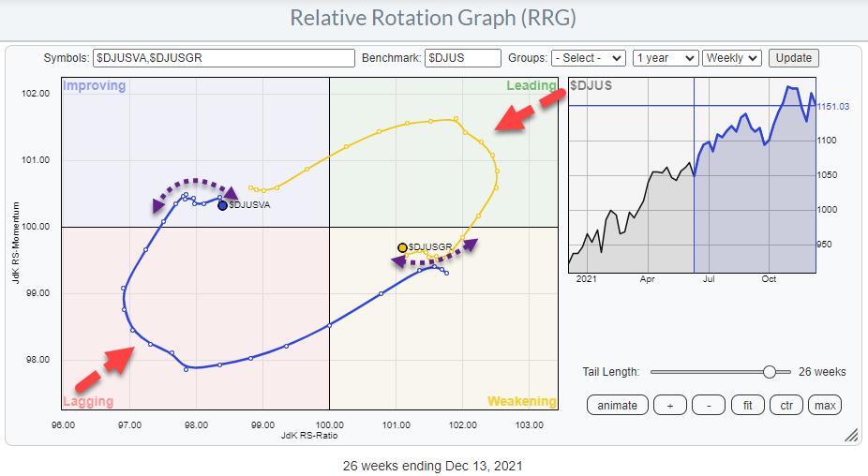Viewport: 868px width, 476px height.
Task: Click the max button
Action: (x=825, y=405)
